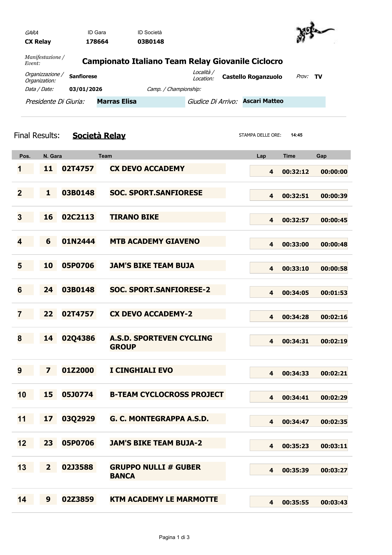Click the MTB ACADEMY GIAVENO team name
This screenshot has height=555, width=392.
(155, 241)
